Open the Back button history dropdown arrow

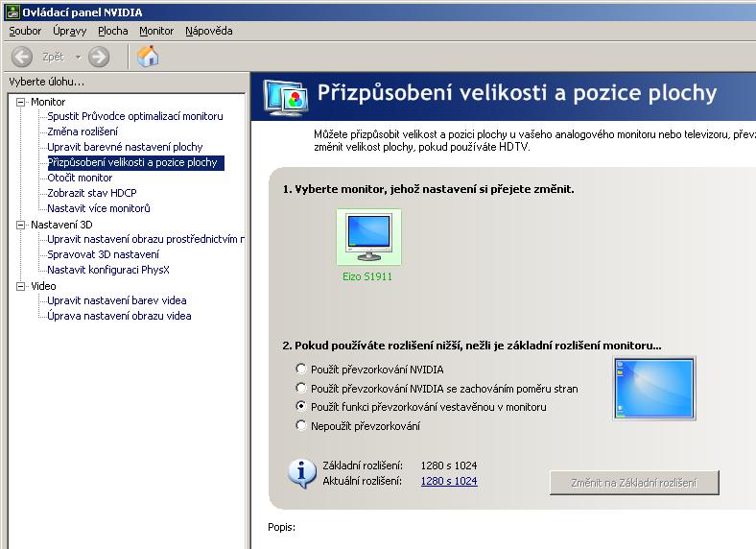click(x=78, y=57)
